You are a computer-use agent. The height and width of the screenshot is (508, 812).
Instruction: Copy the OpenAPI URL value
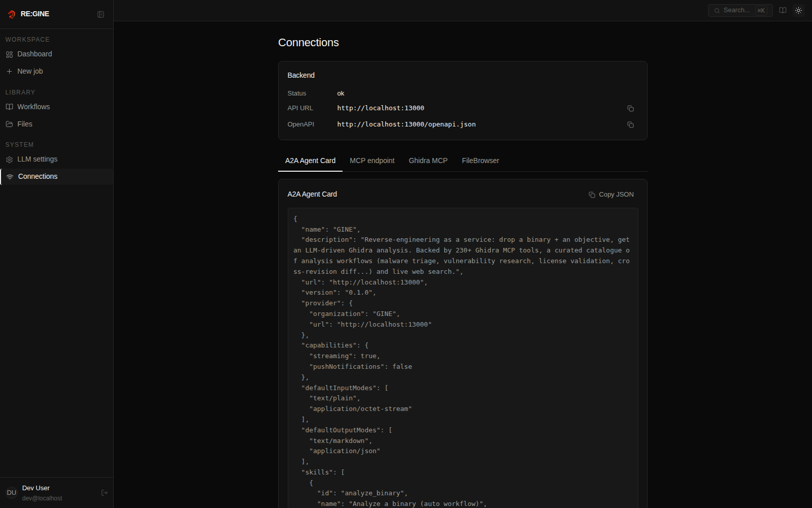tap(630, 124)
